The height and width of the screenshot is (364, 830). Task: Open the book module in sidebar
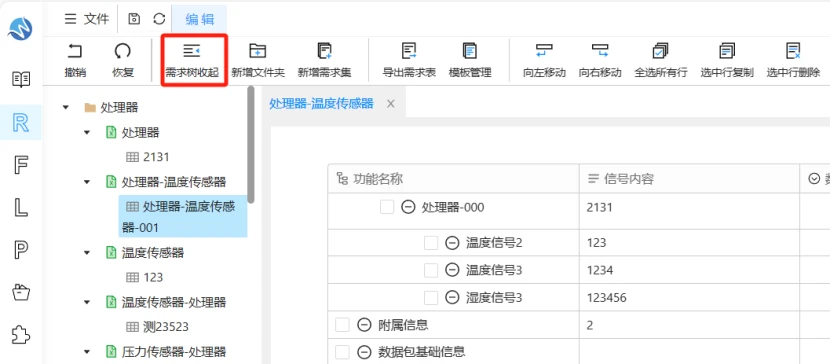point(21,80)
